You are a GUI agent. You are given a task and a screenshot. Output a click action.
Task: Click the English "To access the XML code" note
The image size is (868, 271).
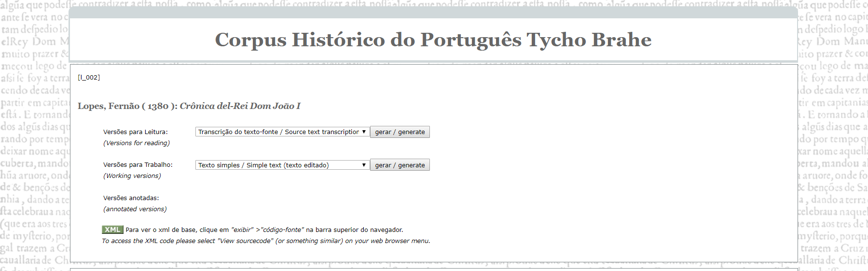(266, 241)
